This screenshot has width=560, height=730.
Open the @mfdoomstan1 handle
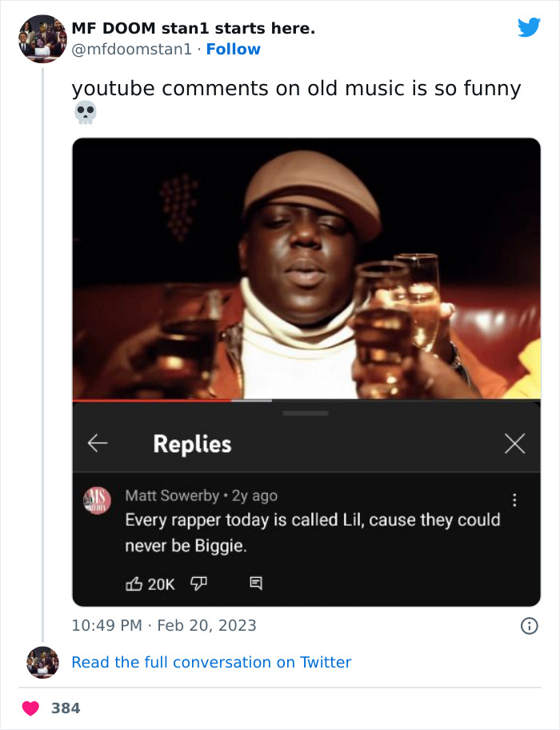[x=132, y=49]
